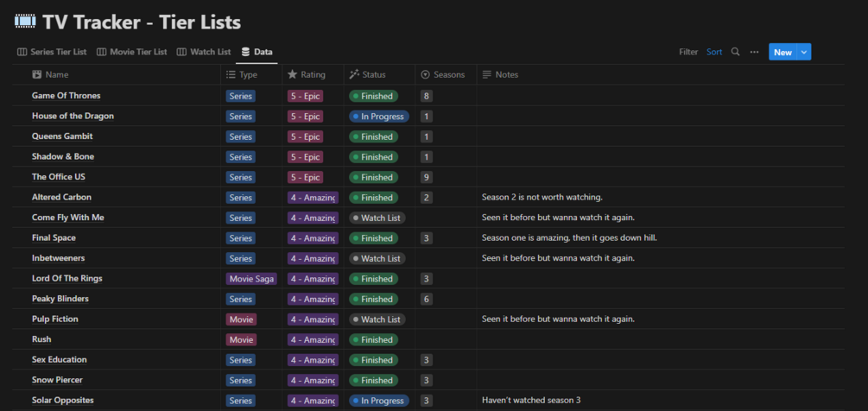Click the Series type tag of Sex Education

[x=240, y=360]
